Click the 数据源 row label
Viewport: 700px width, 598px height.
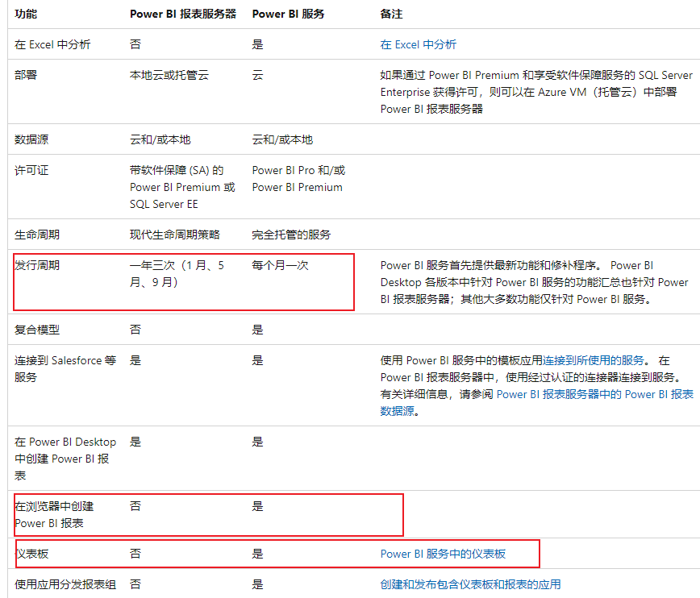pos(31,139)
